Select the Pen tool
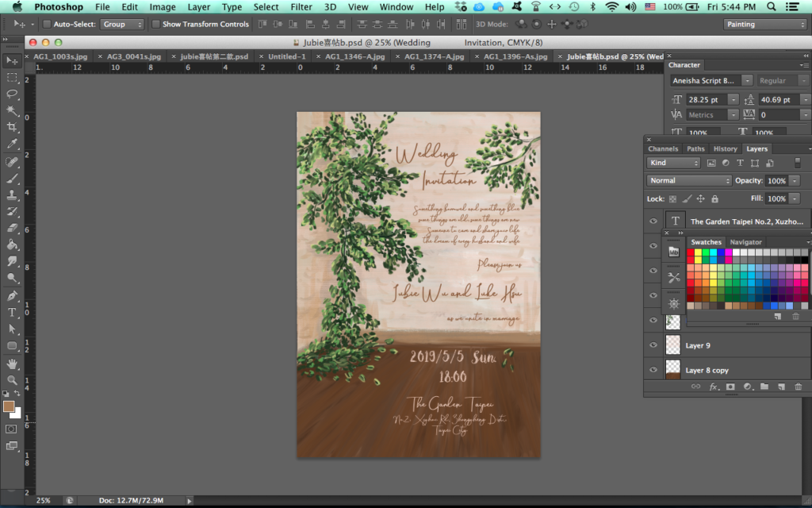The width and height of the screenshot is (812, 508). click(12, 295)
